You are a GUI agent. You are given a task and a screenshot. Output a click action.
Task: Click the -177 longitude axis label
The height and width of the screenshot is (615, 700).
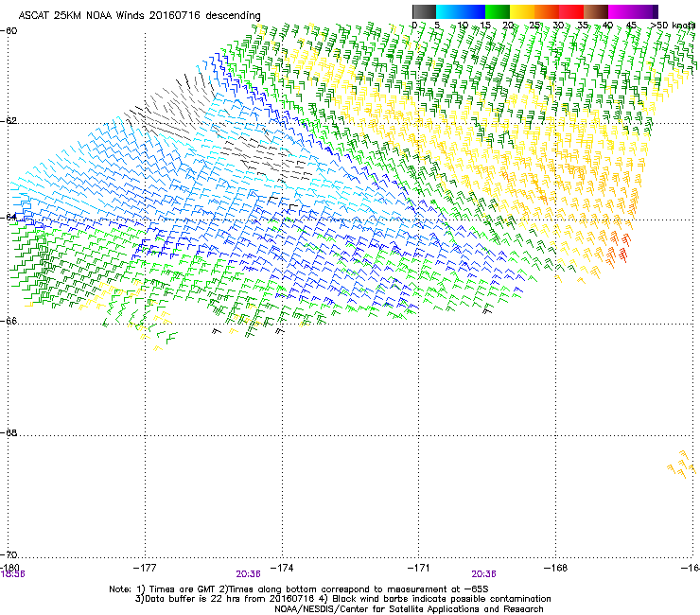pos(145,568)
